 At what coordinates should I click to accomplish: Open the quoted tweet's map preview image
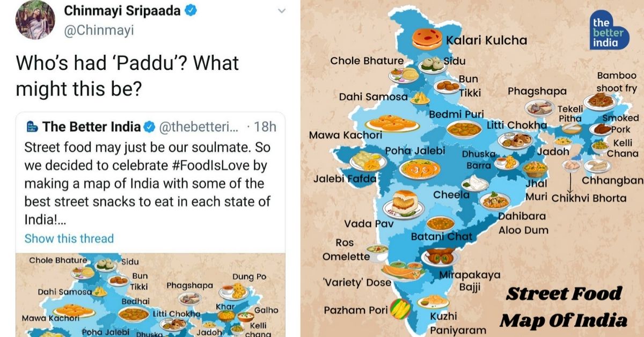(x=150, y=295)
